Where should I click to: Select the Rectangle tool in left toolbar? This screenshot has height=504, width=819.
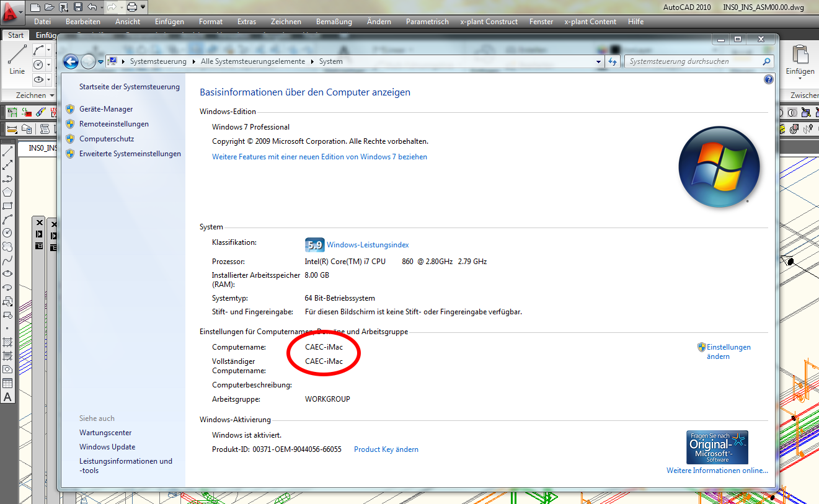7,206
